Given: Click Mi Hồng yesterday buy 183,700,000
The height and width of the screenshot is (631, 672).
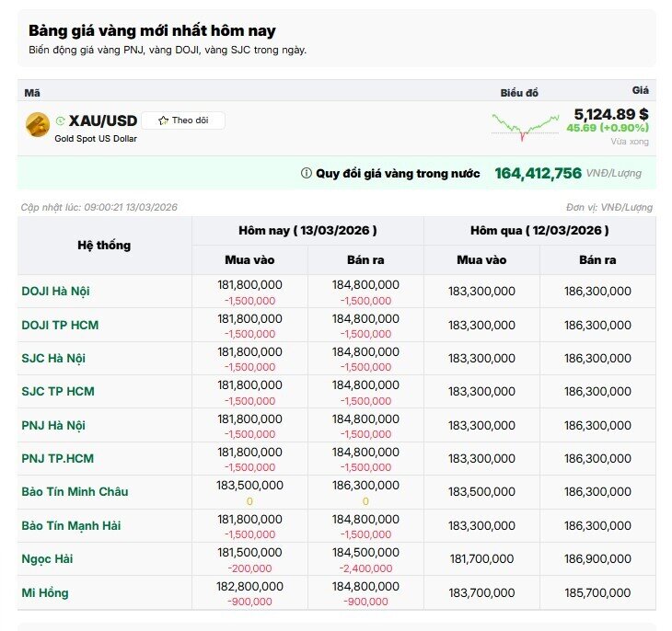Looking at the screenshot, I should pos(481,593).
